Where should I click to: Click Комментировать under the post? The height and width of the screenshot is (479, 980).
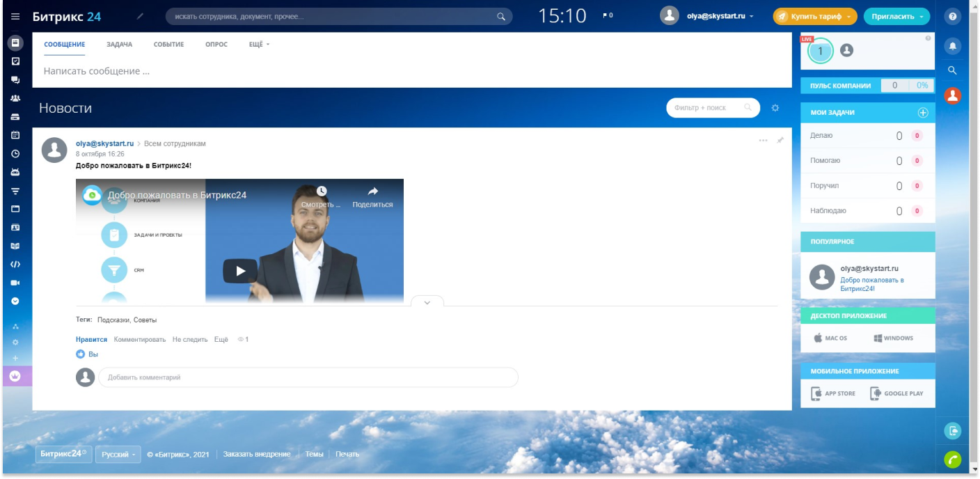pos(140,340)
